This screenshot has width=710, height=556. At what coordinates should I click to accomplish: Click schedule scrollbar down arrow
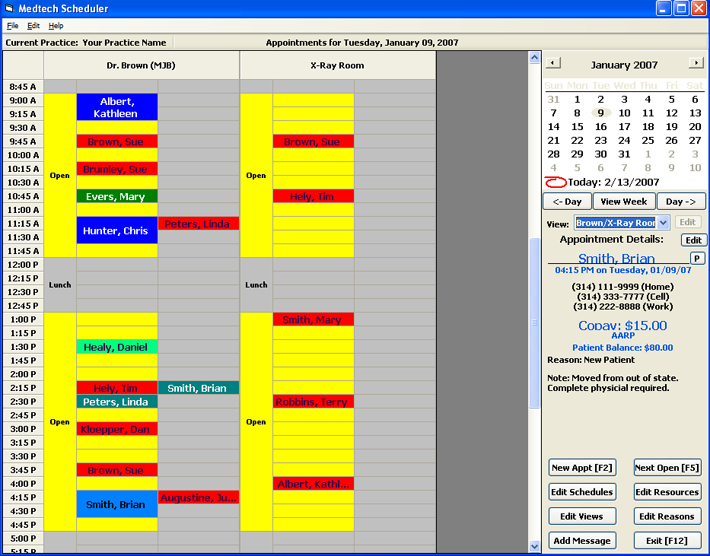tap(534, 546)
